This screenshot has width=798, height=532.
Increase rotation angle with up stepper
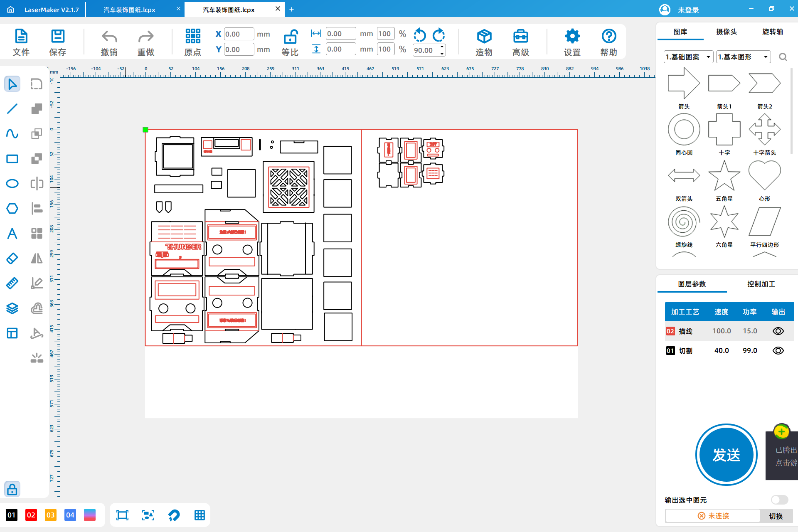(442, 47)
